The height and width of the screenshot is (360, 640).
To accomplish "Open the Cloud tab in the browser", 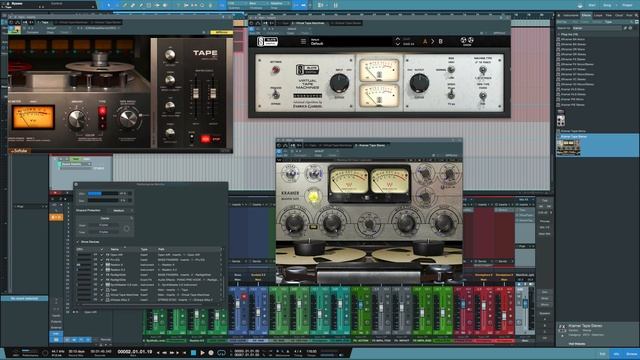I will 619,16.
